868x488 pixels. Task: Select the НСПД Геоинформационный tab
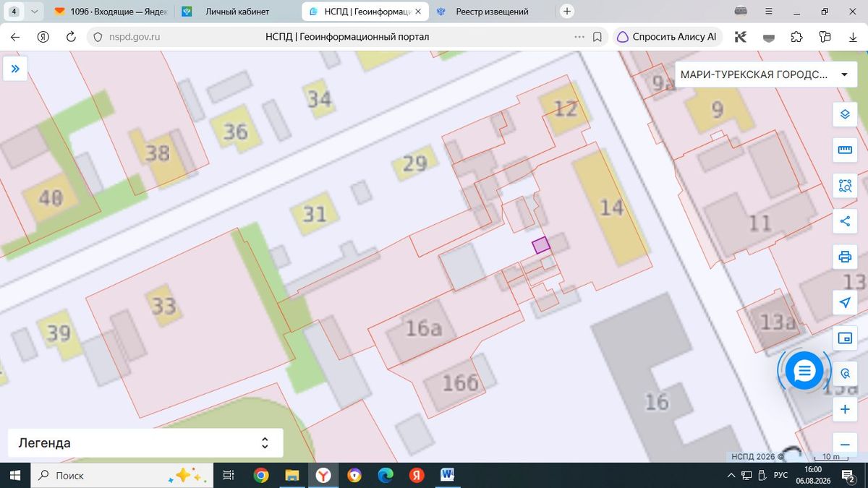(364, 12)
